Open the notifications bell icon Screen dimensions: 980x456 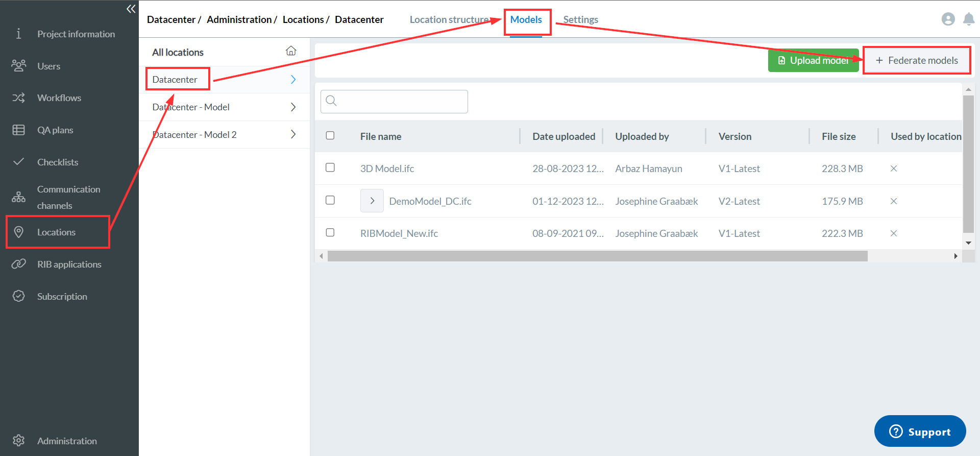(968, 19)
